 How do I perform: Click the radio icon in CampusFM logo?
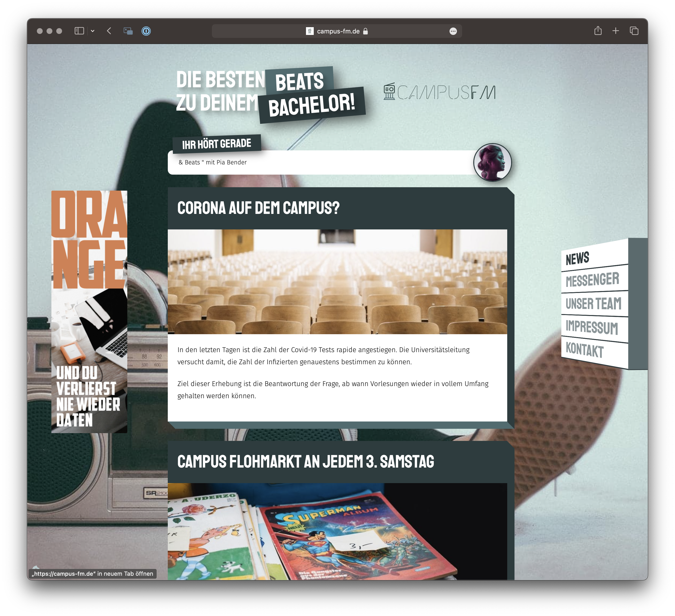click(x=389, y=91)
